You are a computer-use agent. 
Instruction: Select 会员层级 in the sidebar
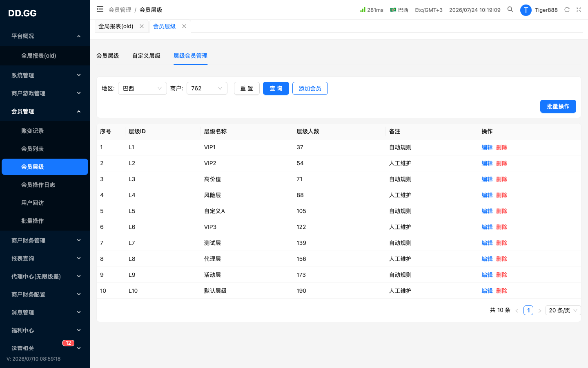(x=45, y=167)
